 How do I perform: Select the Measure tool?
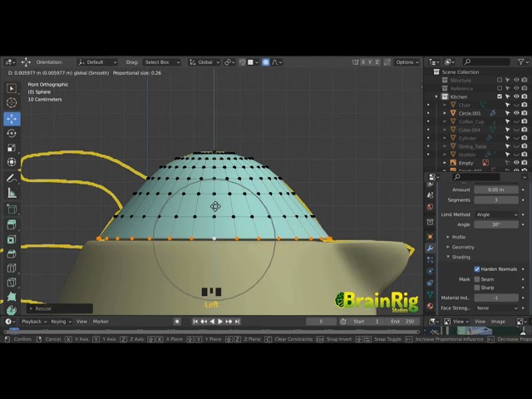click(12, 193)
